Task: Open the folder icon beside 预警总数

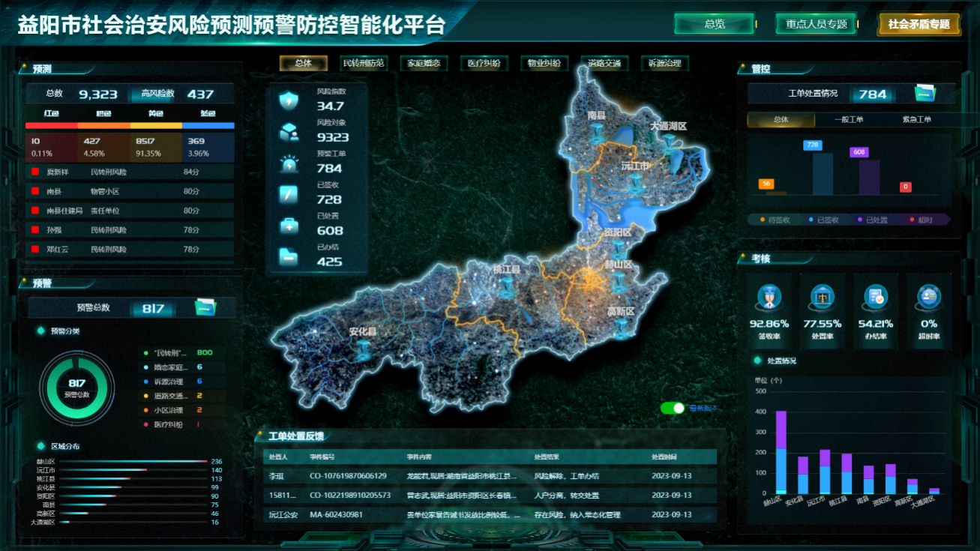Action: pyautogui.click(x=205, y=307)
